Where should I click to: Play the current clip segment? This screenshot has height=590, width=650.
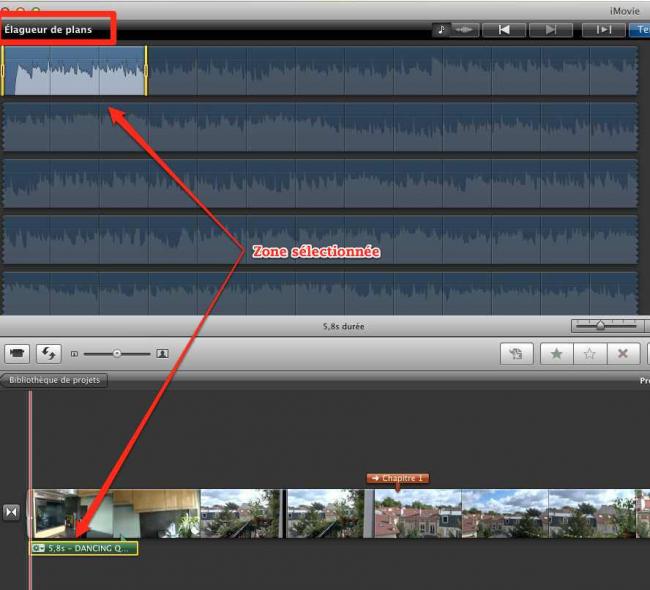[x=604, y=30]
